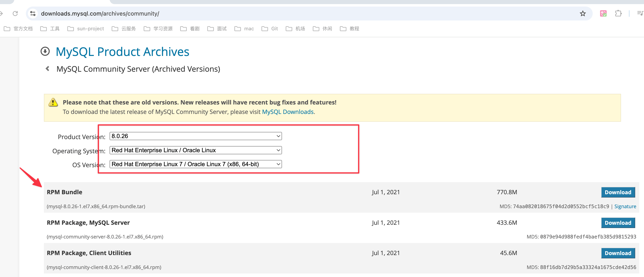Click the yellow warning triangle icon
Viewport: 644px width, 277px height.
(x=53, y=102)
